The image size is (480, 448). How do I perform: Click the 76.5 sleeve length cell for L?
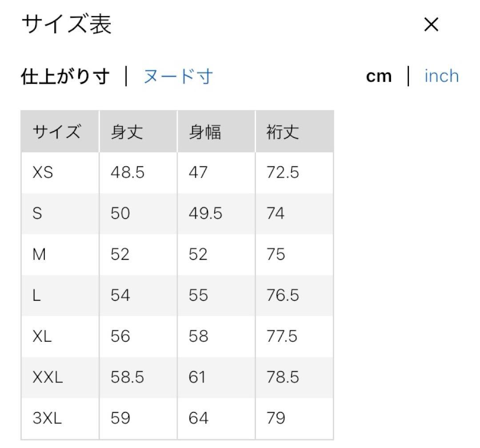click(x=283, y=295)
